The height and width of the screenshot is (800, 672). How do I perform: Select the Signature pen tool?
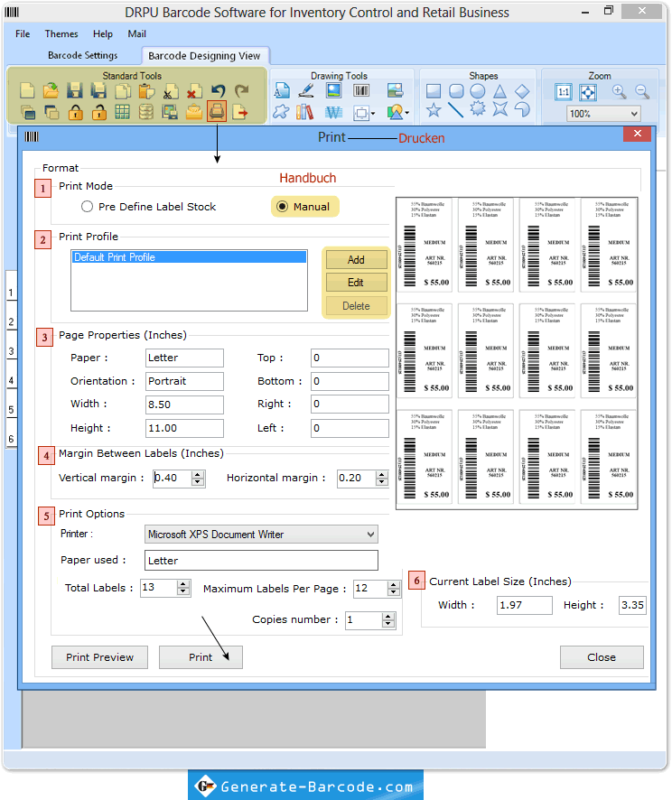coord(305,91)
